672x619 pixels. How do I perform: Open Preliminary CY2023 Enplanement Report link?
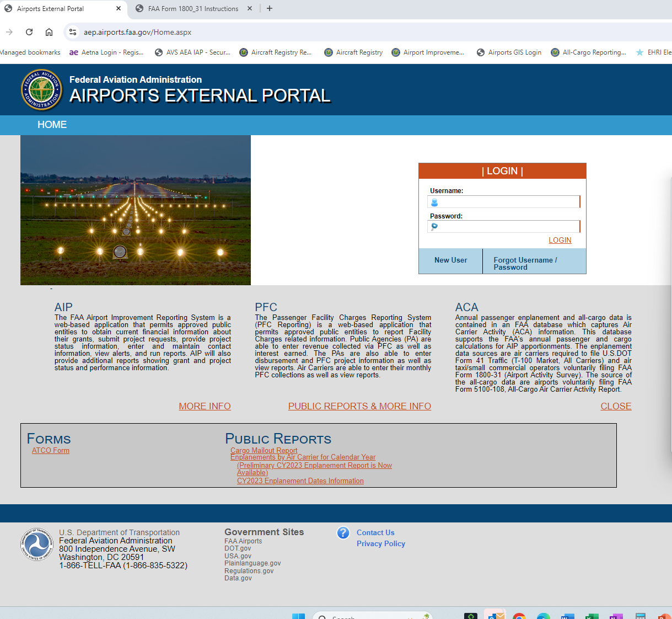314,469
